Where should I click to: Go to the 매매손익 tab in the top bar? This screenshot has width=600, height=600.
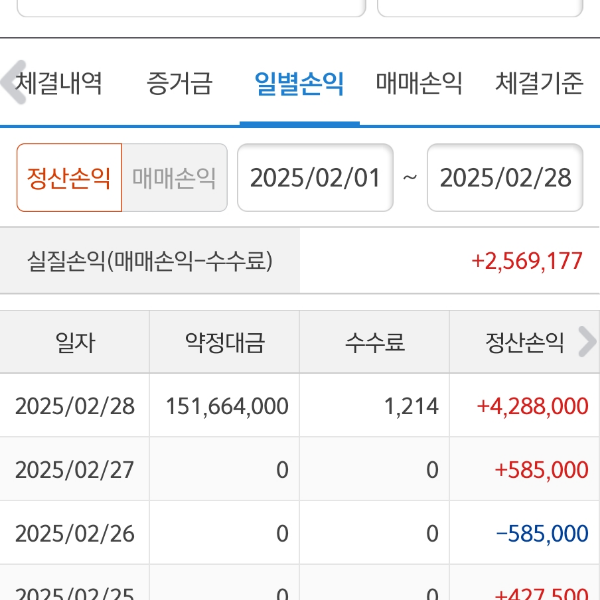419,84
